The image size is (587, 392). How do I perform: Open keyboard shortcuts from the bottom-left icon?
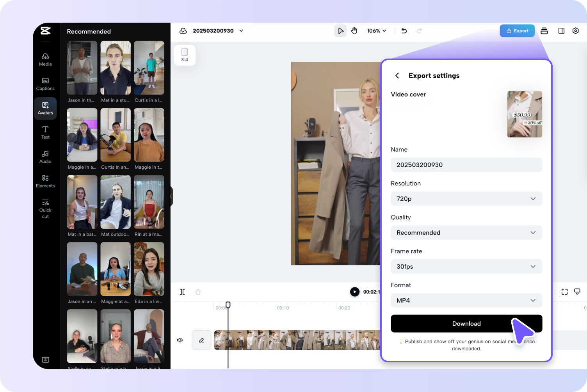[x=45, y=360]
